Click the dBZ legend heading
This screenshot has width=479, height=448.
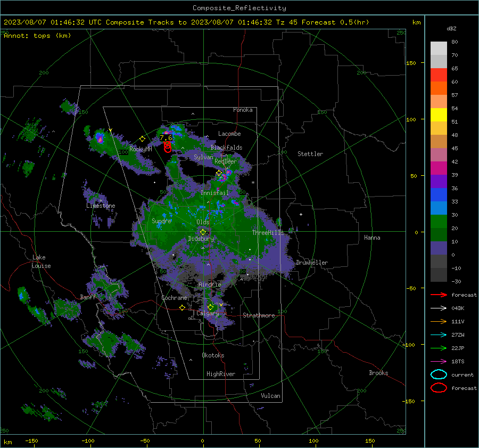[x=451, y=29]
